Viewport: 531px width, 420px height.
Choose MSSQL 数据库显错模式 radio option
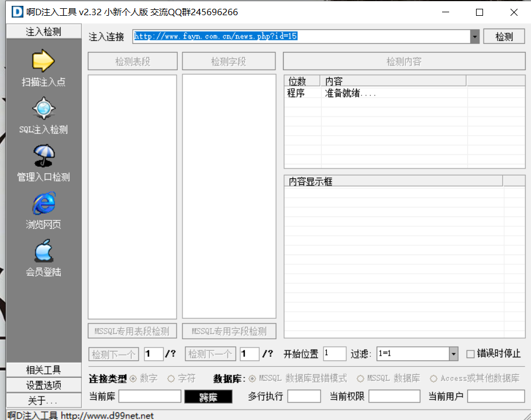(252, 378)
